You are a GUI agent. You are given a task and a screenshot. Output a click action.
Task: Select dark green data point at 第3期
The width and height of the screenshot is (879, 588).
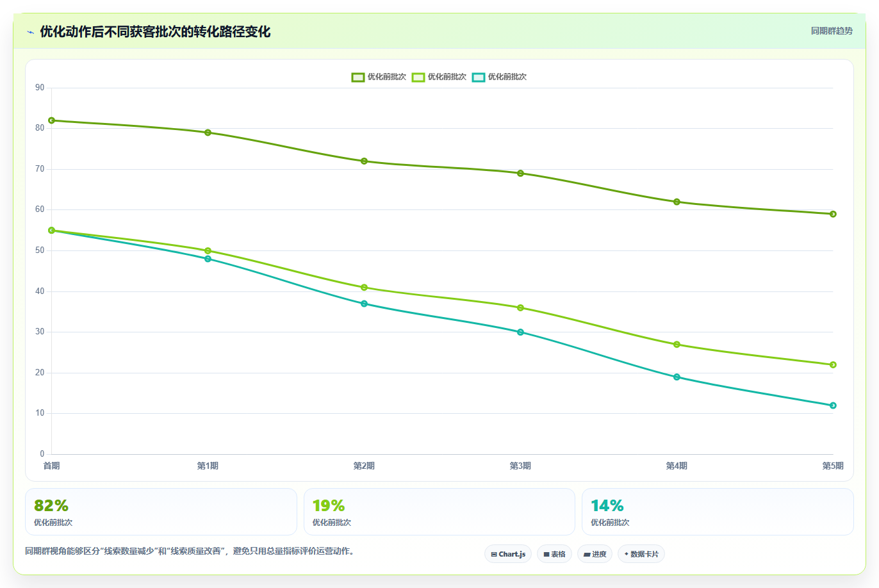520,174
